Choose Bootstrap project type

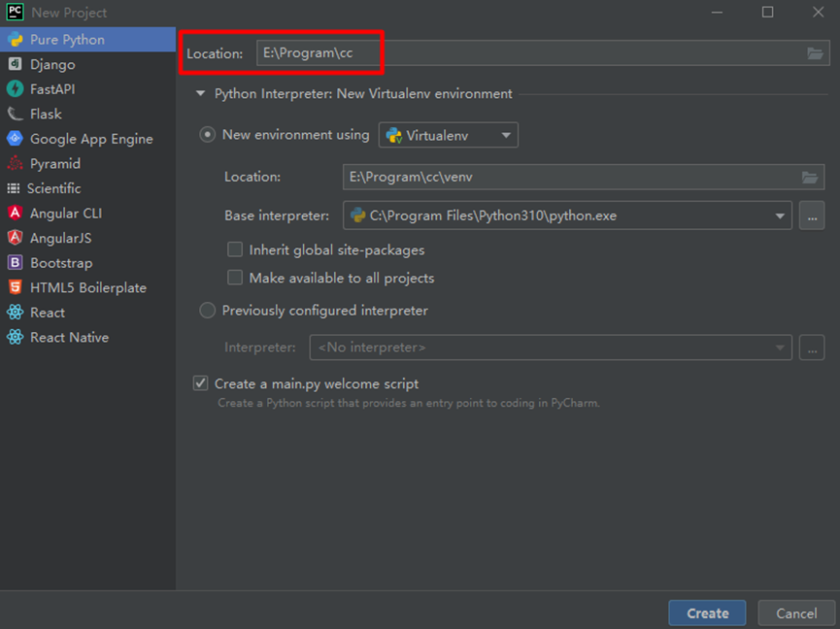pos(87,263)
